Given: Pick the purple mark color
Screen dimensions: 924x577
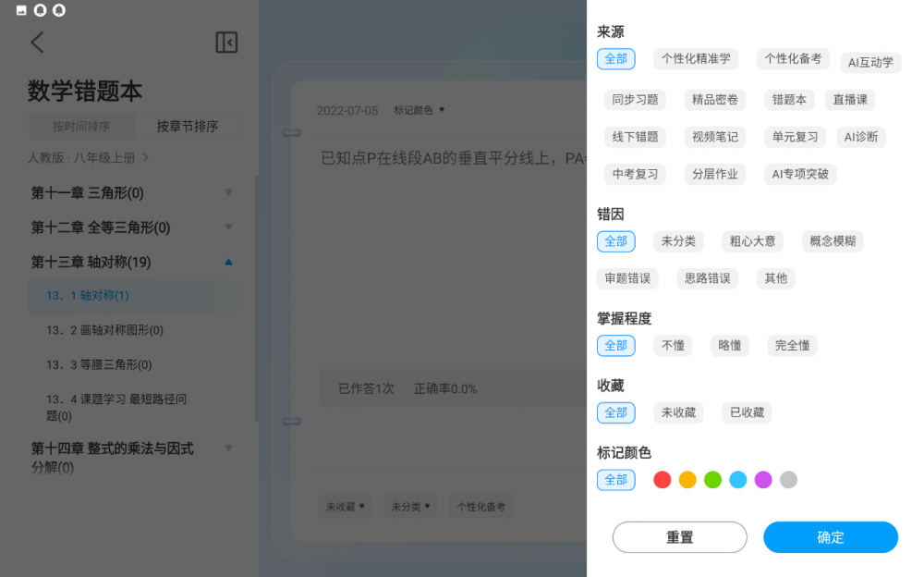Looking at the screenshot, I should coord(763,480).
